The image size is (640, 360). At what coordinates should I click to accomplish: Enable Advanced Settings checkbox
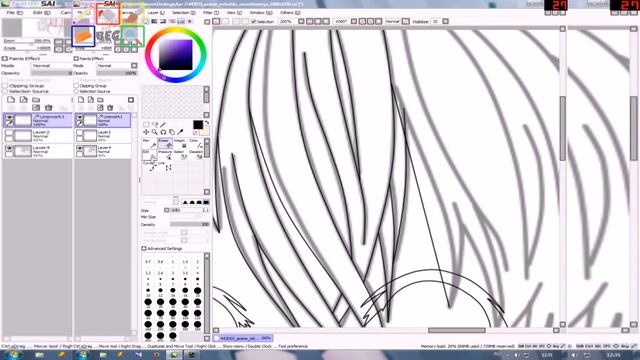[144, 248]
